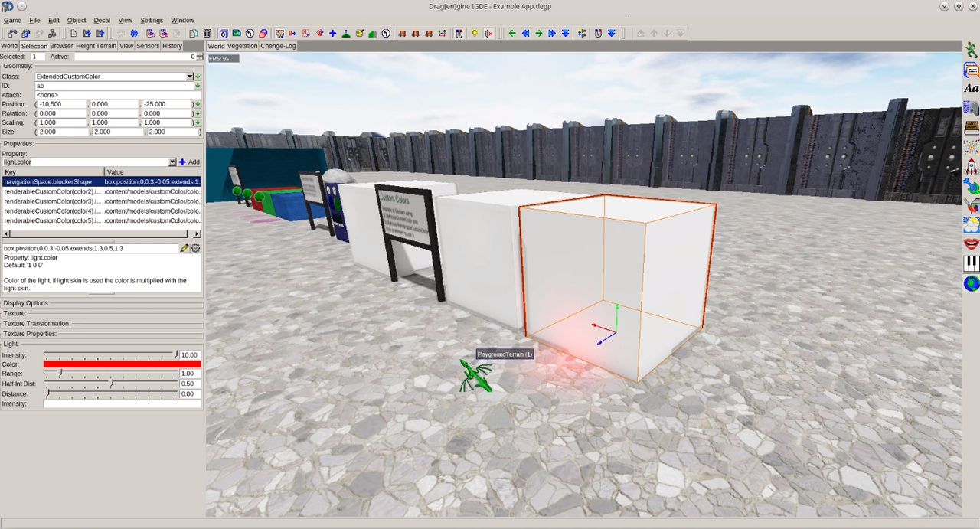980x529 pixels.
Task: Click the yellow light bulb toolbar icon
Action: pyautogui.click(x=475, y=34)
